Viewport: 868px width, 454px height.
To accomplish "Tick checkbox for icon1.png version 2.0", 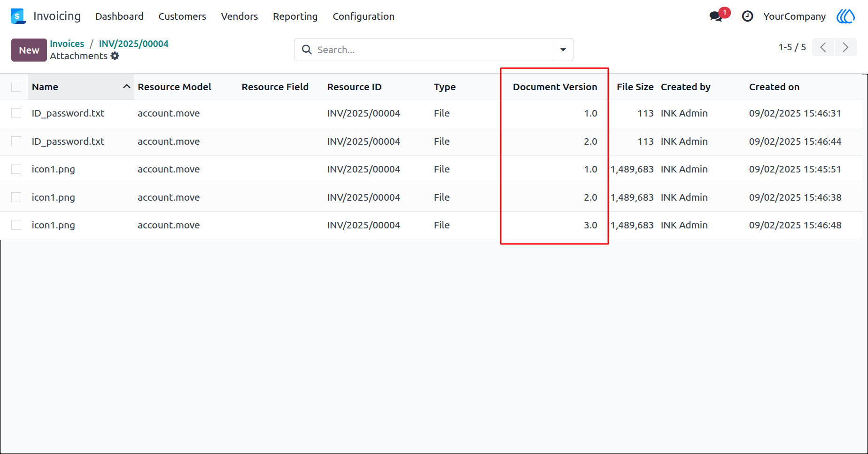I will click(x=16, y=197).
